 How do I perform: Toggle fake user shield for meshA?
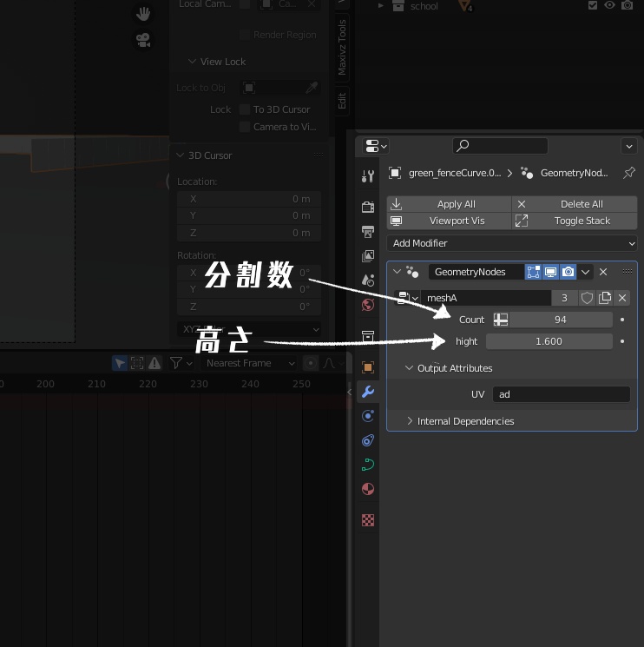(587, 298)
